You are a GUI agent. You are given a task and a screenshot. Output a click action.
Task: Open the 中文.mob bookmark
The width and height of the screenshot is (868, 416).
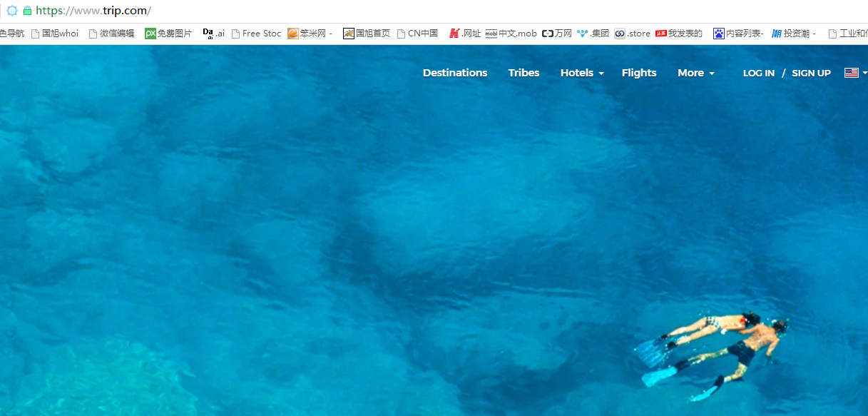[x=511, y=34]
